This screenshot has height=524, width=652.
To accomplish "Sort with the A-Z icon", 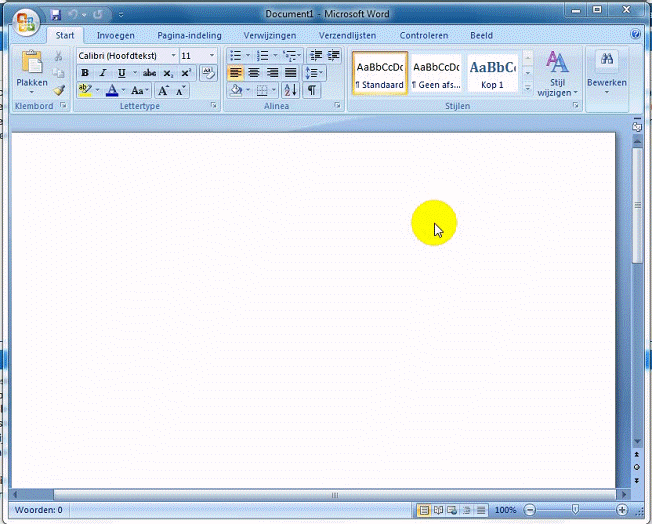I will (x=290, y=90).
